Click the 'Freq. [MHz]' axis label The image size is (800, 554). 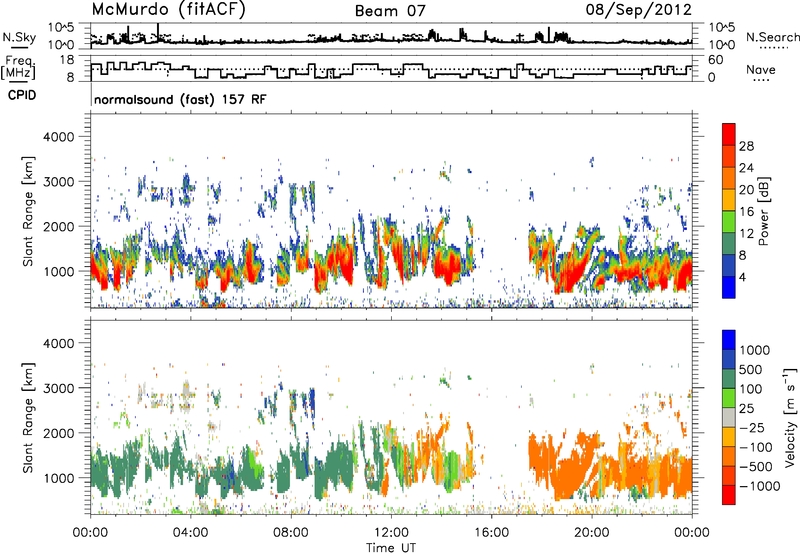(x=19, y=68)
